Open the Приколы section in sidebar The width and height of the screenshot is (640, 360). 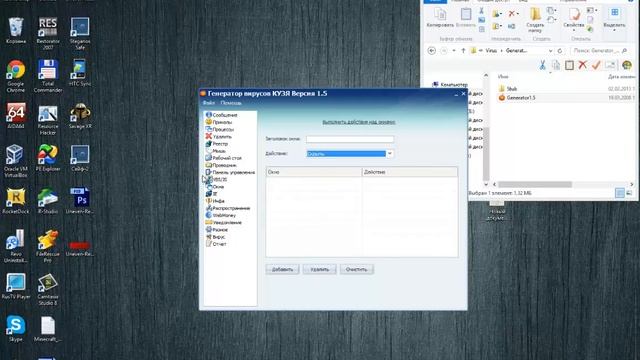pyautogui.click(x=219, y=122)
